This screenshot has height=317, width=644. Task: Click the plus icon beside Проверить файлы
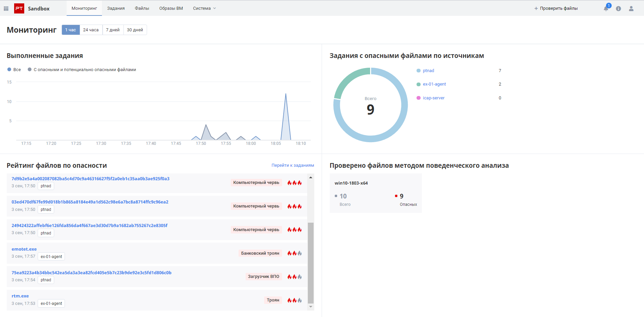click(x=536, y=8)
